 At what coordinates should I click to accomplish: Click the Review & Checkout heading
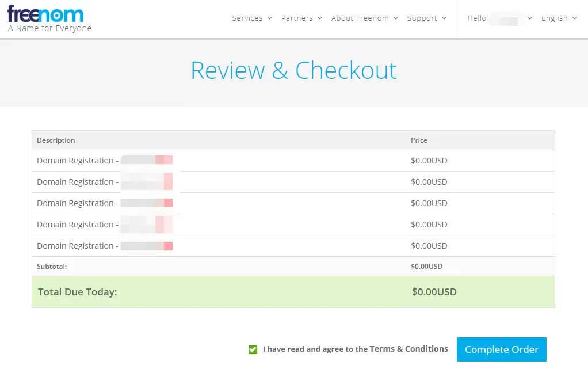tap(293, 70)
